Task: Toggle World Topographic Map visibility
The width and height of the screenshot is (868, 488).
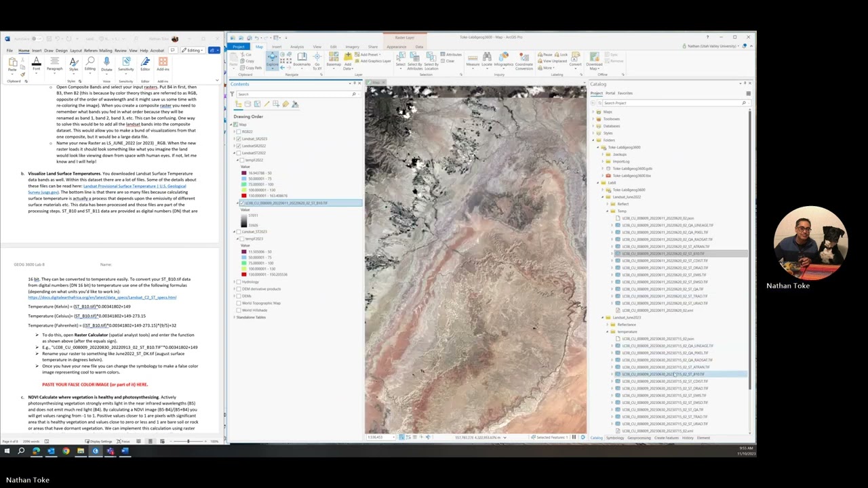Action: tap(238, 303)
